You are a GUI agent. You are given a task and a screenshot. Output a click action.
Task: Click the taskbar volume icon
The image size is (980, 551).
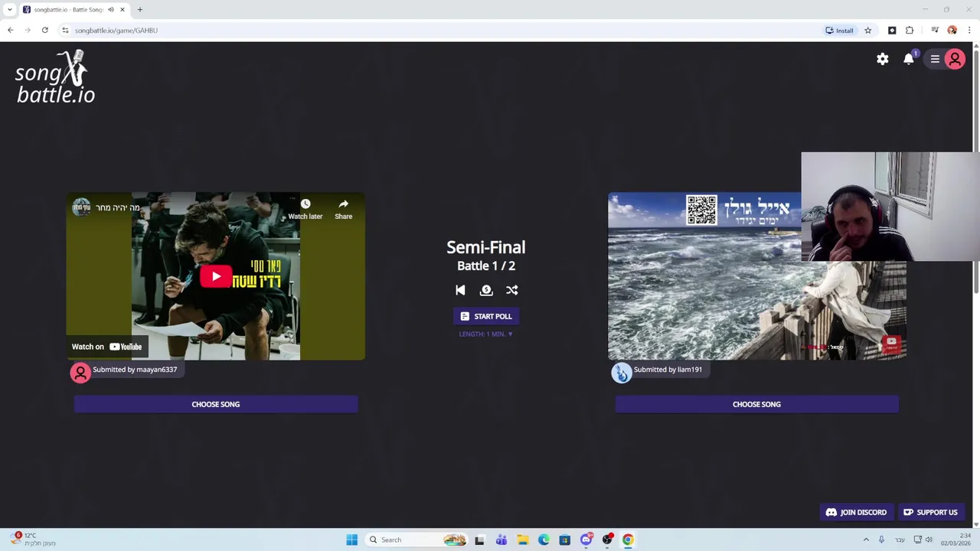click(x=929, y=540)
